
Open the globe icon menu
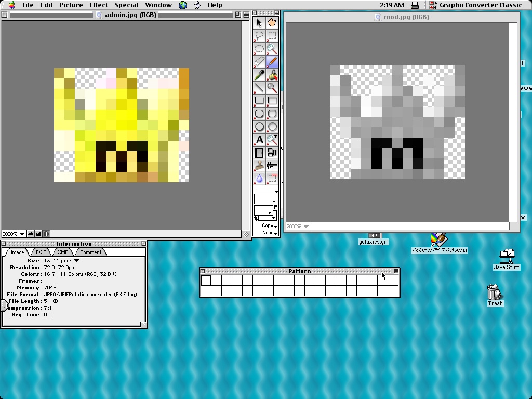(x=183, y=5)
